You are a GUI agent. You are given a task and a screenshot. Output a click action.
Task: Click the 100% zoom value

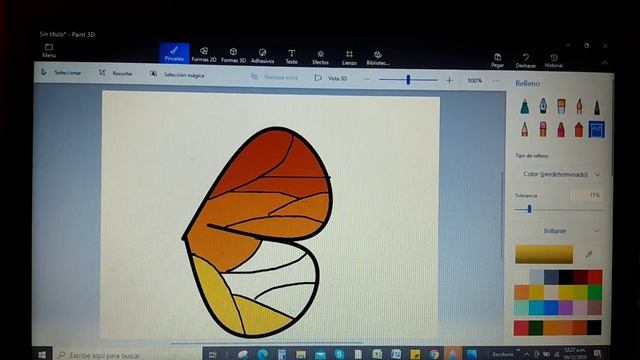pos(474,81)
